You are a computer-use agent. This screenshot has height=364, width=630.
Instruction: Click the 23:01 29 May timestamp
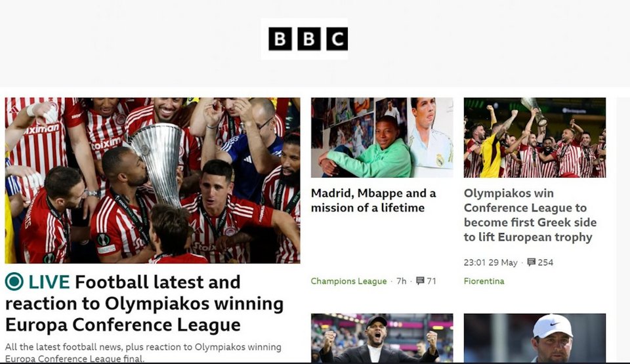coord(491,262)
